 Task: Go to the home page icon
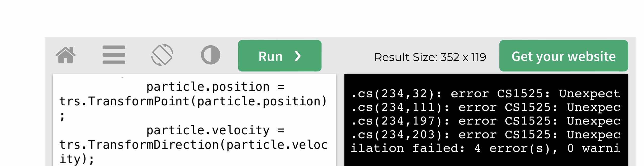point(66,55)
